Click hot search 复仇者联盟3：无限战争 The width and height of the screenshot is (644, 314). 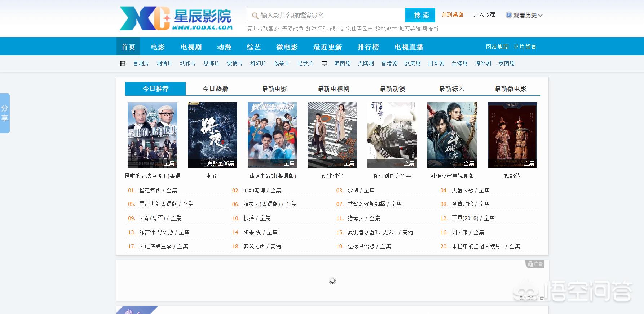[275, 29]
